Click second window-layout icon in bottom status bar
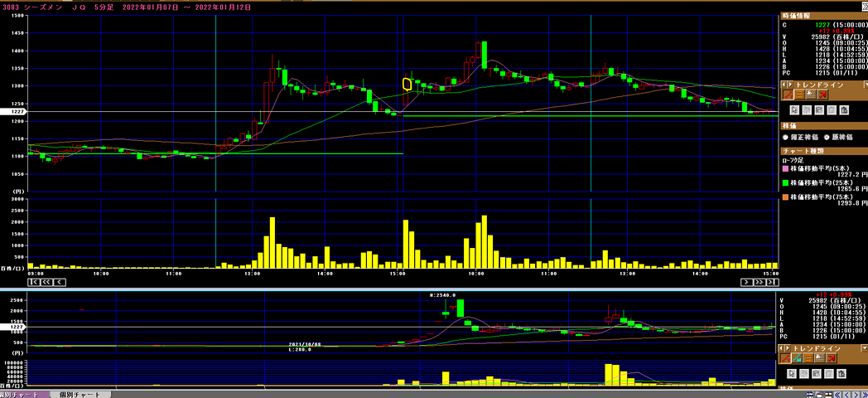The width and height of the screenshot is (868, 398). 819,395
